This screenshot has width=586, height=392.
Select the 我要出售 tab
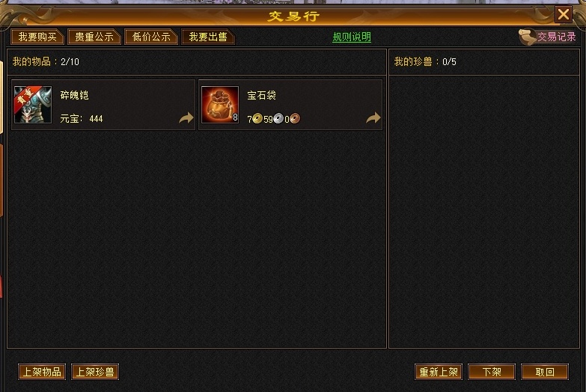pos(208,37)
